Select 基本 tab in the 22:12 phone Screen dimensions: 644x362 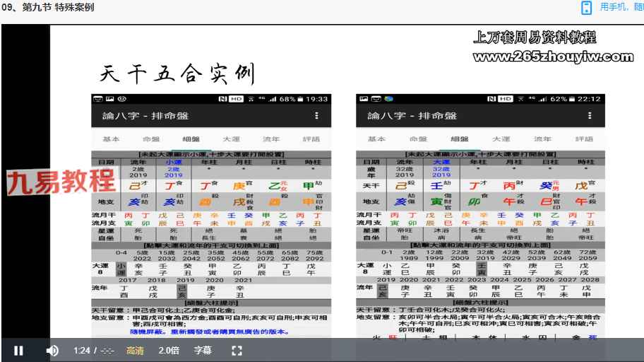point(376,139)
